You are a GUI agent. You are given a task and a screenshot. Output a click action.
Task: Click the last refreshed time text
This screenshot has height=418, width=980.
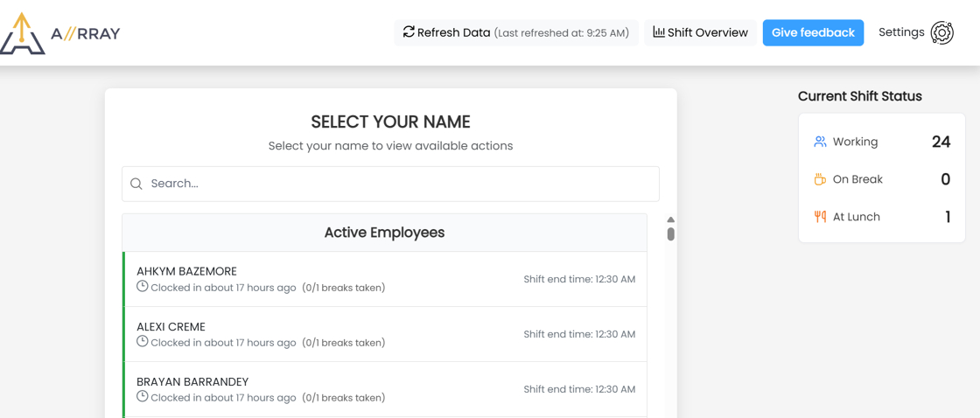point(562,33)
